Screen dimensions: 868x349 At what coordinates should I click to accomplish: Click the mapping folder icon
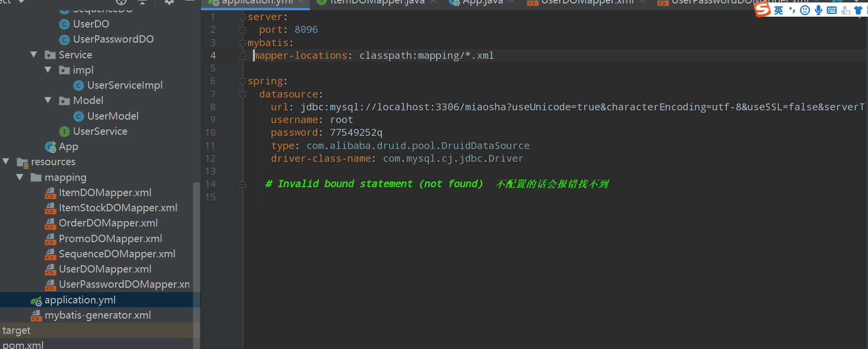36,177
